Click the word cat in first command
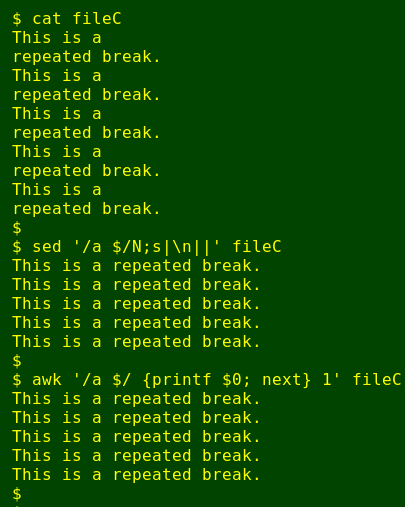This screenshot has height=507, width=405. (x=47, y=19)
